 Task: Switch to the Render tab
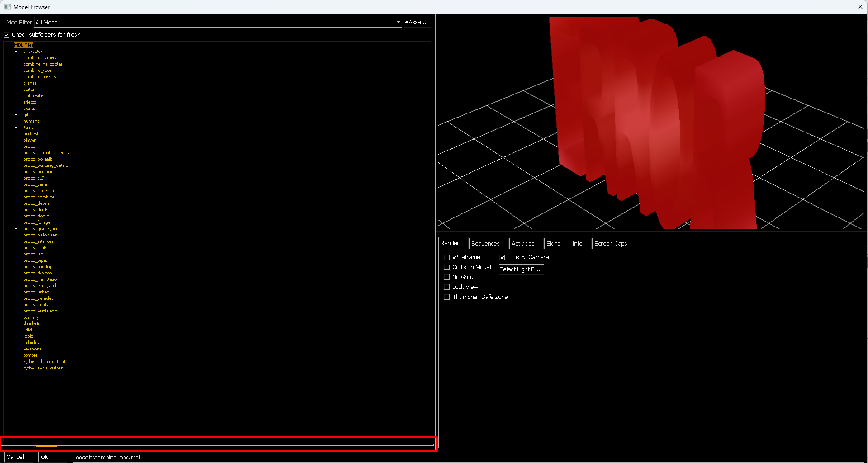453,243
